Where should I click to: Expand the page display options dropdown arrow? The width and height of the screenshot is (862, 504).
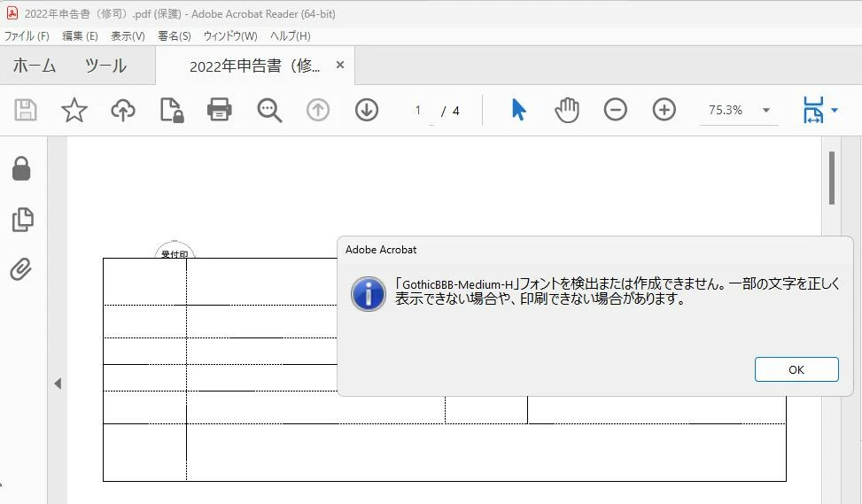coord(835,110)
